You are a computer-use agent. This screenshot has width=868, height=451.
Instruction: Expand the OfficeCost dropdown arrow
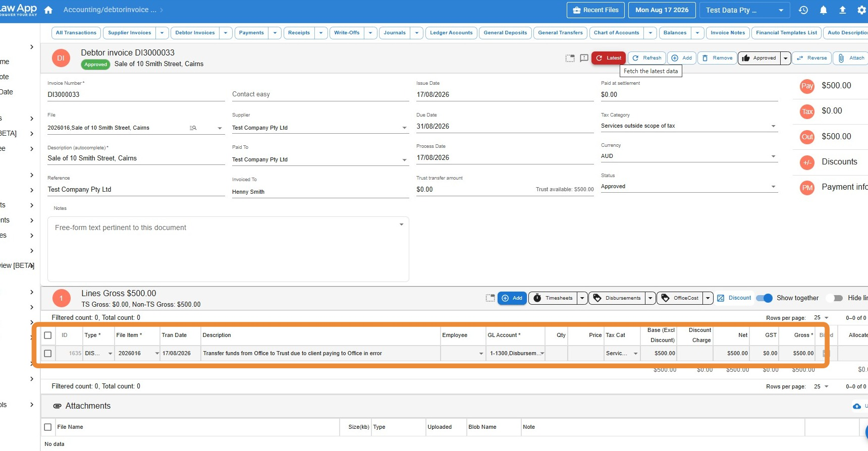tap(708, 298)
